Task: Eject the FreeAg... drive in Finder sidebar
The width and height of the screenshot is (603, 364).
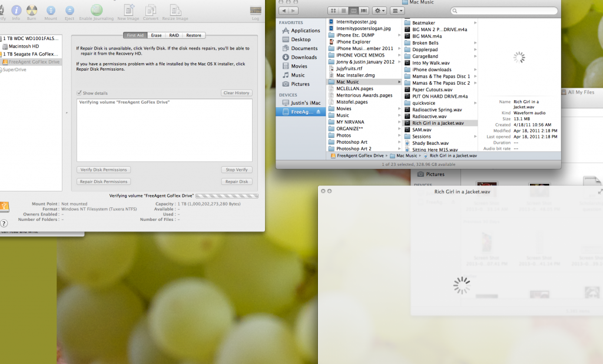Action: (319, 111)
